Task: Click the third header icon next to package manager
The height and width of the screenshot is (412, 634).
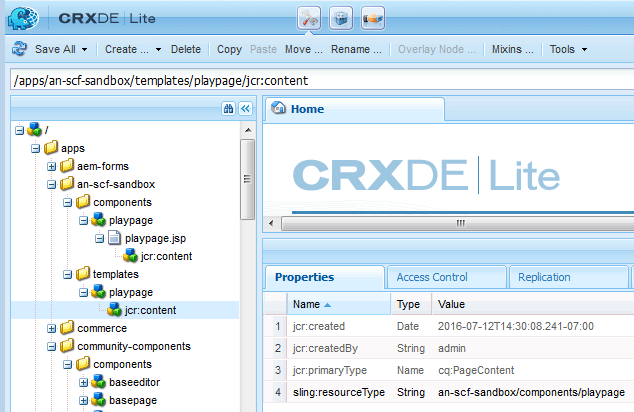Action: pyautogui.click(x=372, y=18)
